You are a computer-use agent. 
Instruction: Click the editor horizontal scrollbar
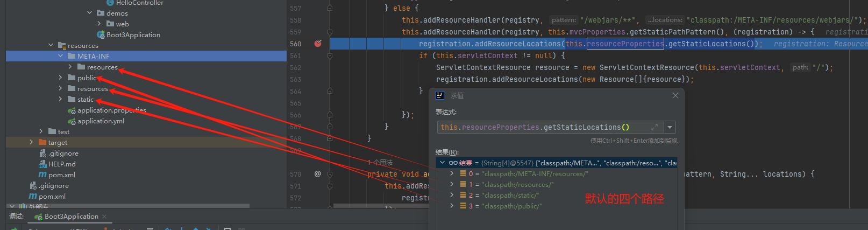[382, 206]
